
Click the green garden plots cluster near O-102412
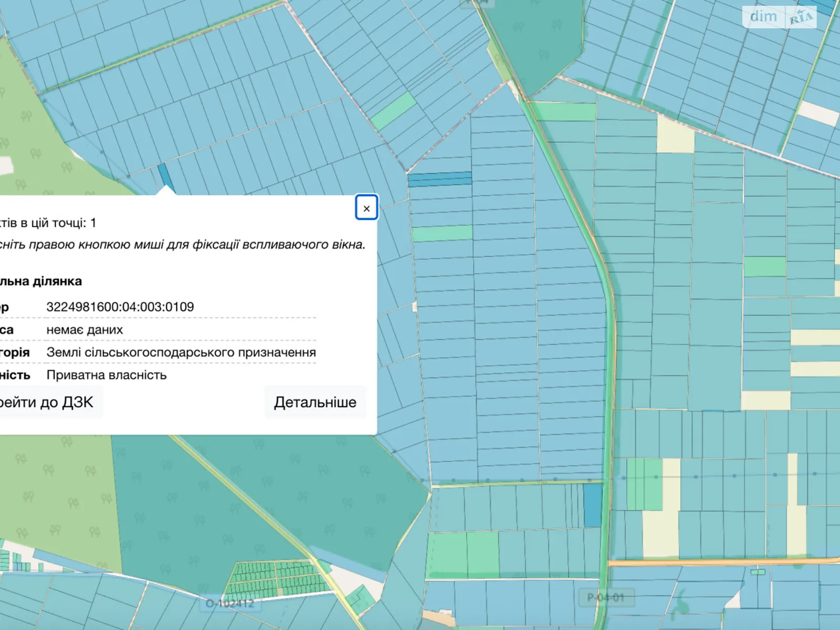point(278,579)
